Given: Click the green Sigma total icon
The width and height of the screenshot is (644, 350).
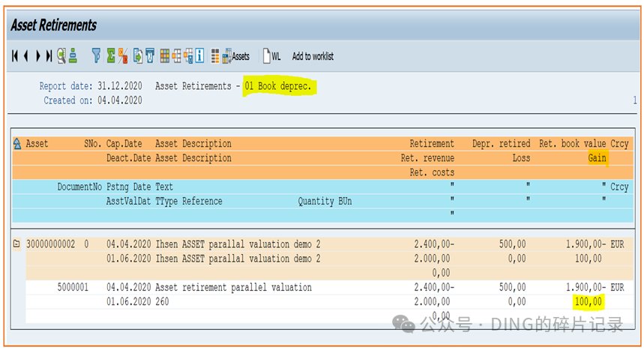Looking at the screenshot, I should (110, 56).
